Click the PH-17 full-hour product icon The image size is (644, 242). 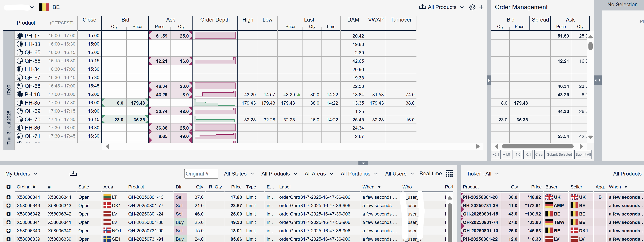pyautogui.click(x=20, y=36)
